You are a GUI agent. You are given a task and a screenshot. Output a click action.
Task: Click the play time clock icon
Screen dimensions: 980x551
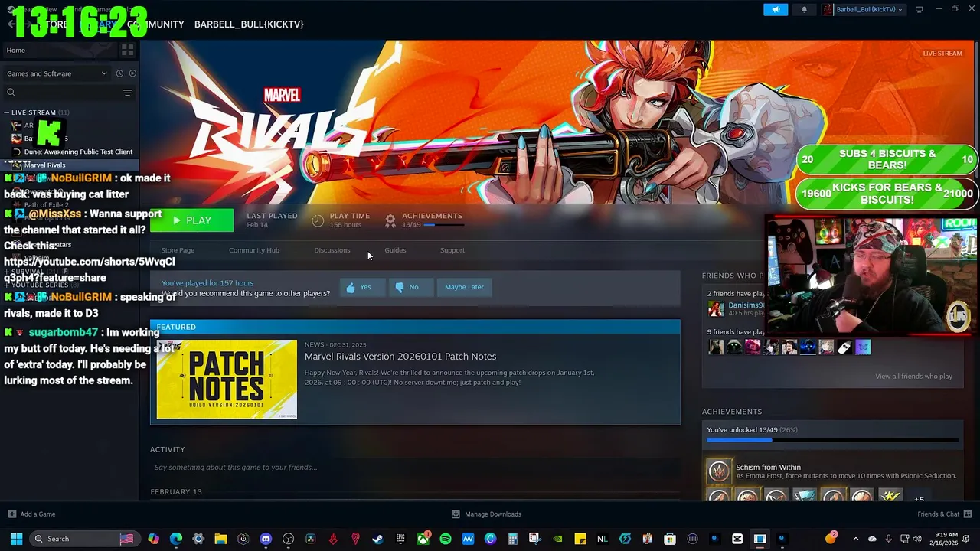click(318, 220)
